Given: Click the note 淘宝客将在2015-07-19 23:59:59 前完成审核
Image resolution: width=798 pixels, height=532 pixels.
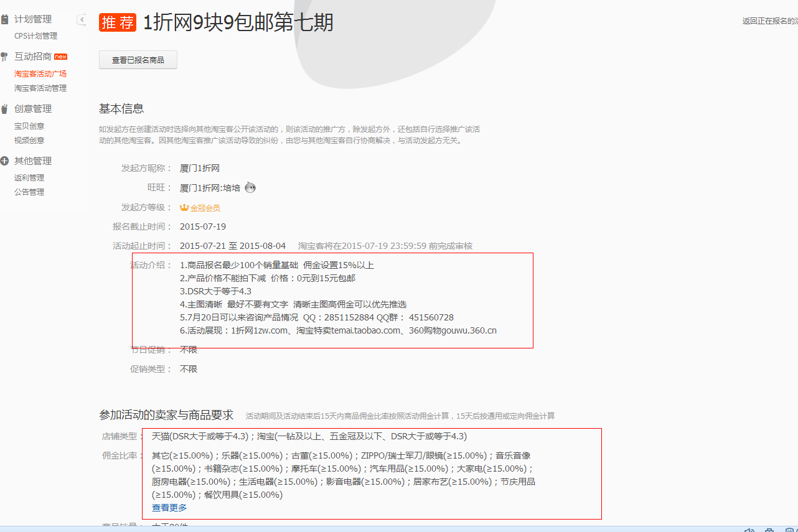Looking at the screenshot, I should pyautogui.click(x=385, y=246).
